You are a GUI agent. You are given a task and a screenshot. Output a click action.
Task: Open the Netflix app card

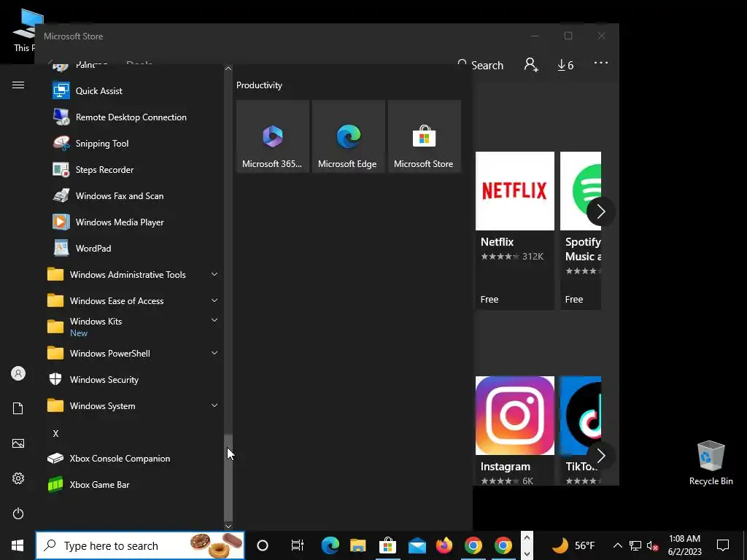click(515, 230)
